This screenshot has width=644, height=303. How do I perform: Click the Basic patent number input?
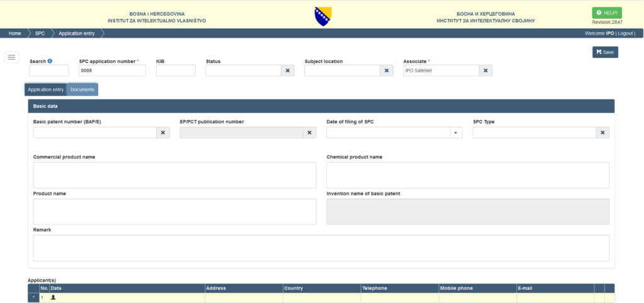pos(95,133)
